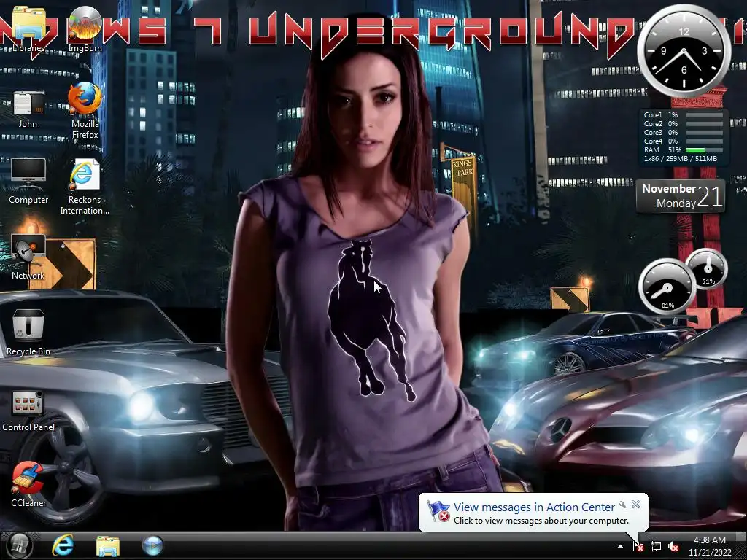The image size is (747, 560).
Task: Click the analog clock gadget
Action: [x=684, y=51]
